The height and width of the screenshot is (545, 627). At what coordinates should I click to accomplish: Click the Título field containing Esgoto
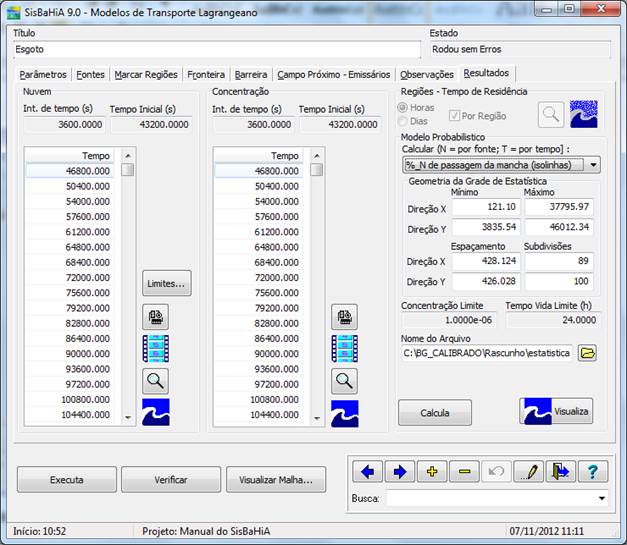pos(217,50)
